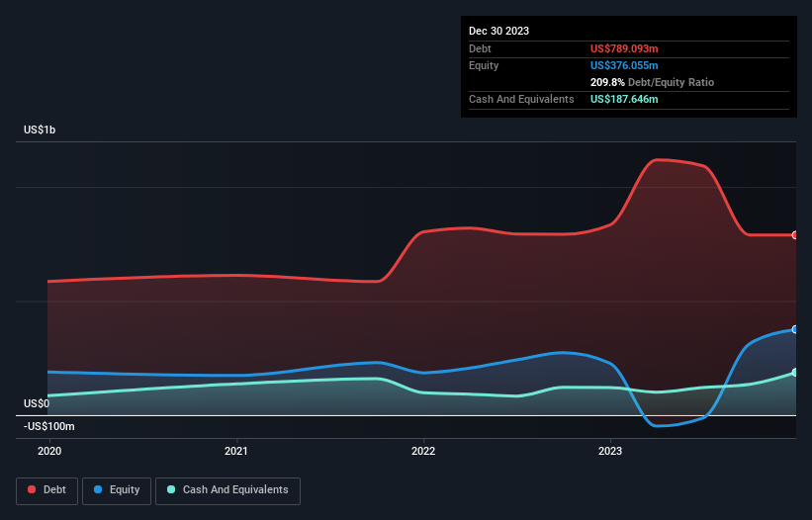Click the teal Cash And Equivalents legend dot

(x=171, y=489)
